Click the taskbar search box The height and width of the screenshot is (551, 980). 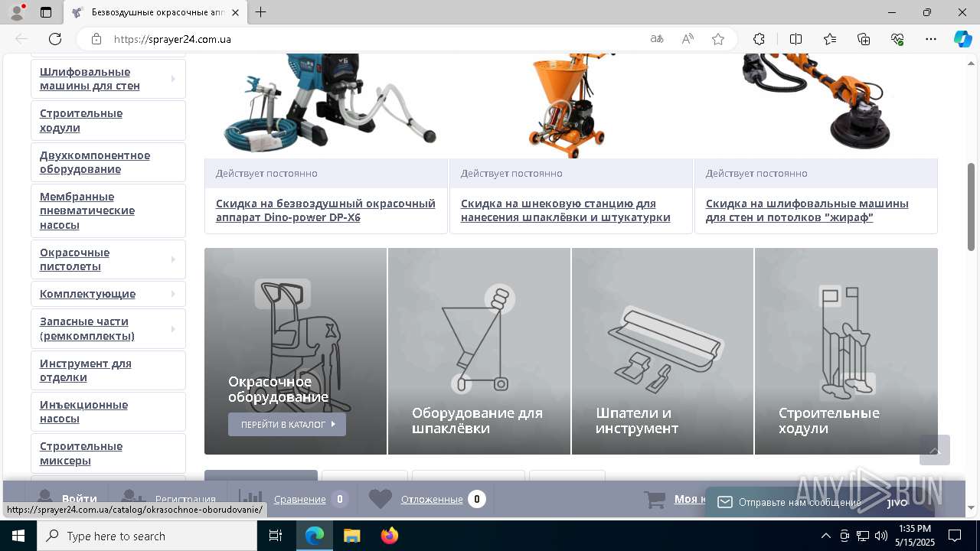(147, 536)
